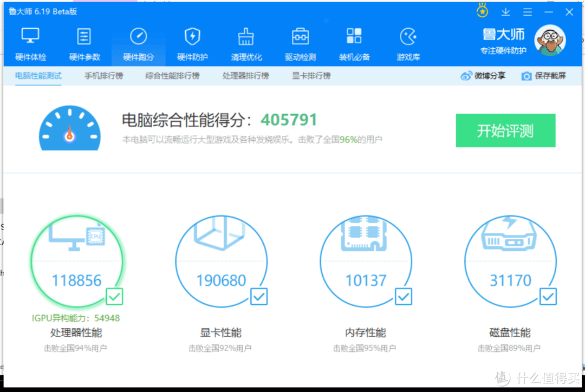Click 击败全国92%用户 text
This screenshot has width=585, height=392.
(220, 348)
